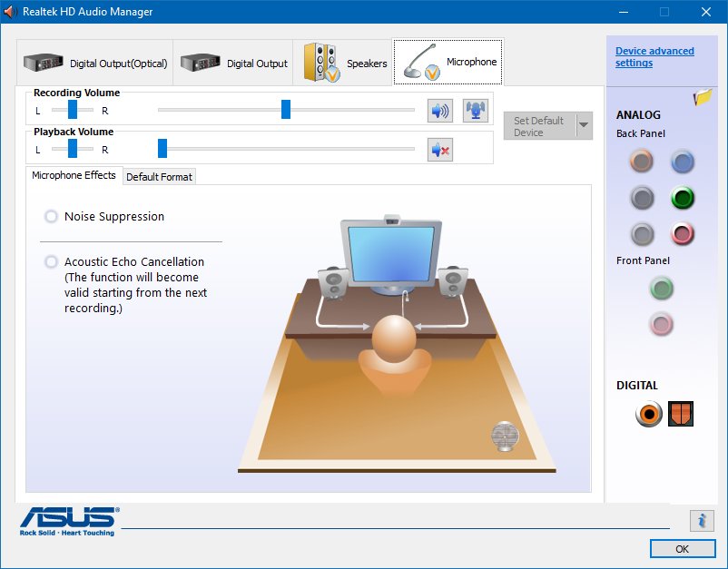
Task: Select the Digital Output device tab
Action: coord(232,62)
